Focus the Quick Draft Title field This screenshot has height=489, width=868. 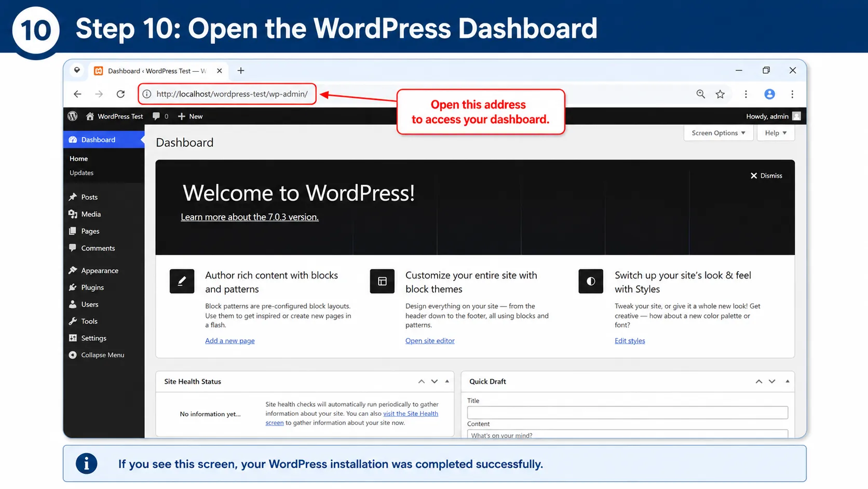628,413
